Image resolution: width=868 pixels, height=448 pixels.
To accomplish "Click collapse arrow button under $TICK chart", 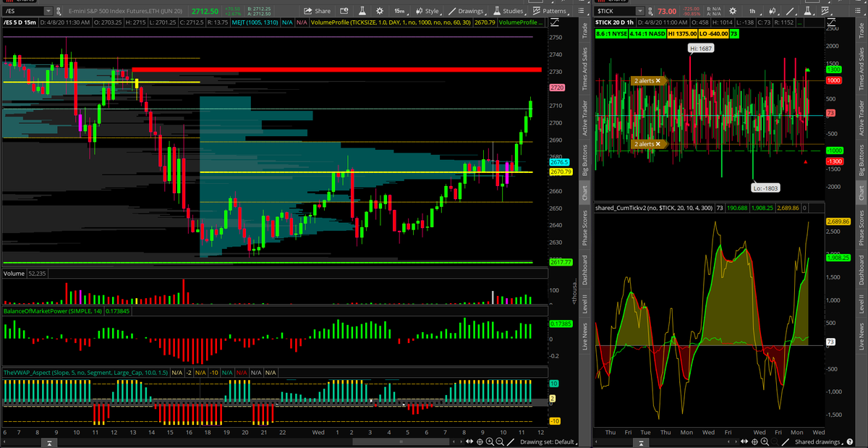I will [641, 442].
